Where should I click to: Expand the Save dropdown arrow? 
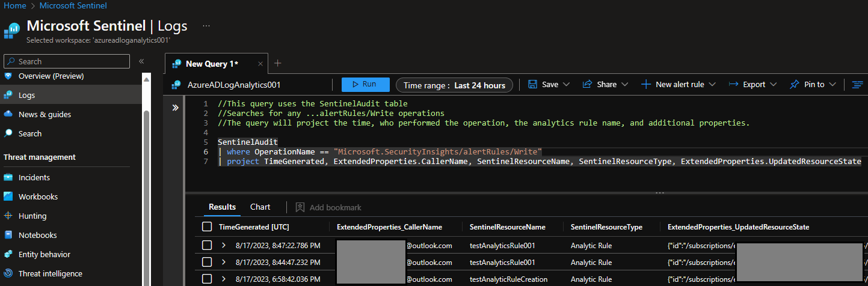tap(566, 85)
